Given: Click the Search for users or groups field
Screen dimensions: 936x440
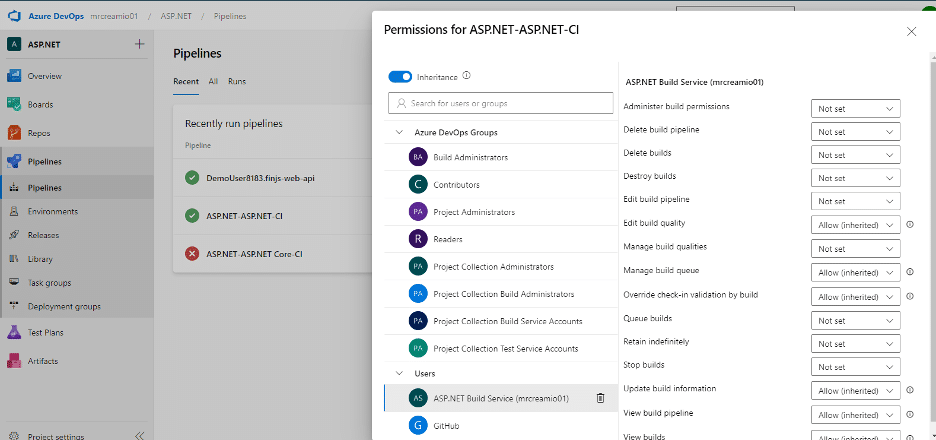Looking at the screenshot, I should pos(501,103).
